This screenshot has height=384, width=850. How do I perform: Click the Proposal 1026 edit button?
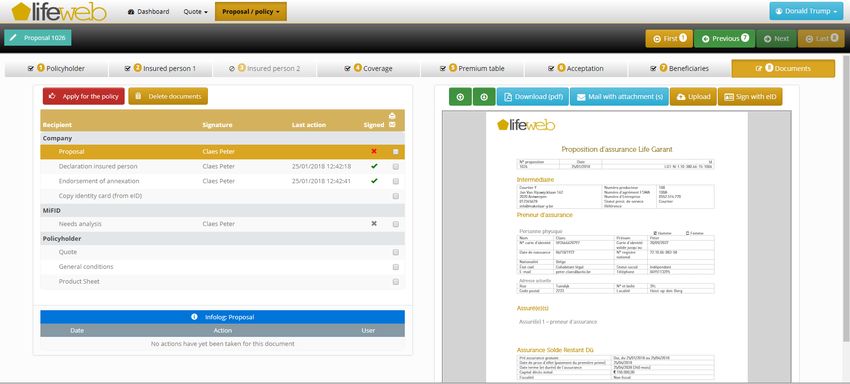point(38,38)
